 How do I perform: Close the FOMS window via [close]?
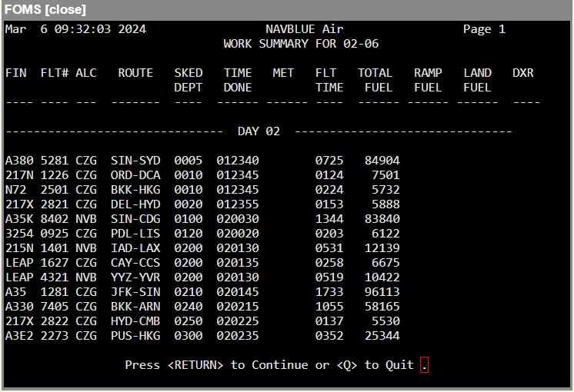tap(65, 9)
